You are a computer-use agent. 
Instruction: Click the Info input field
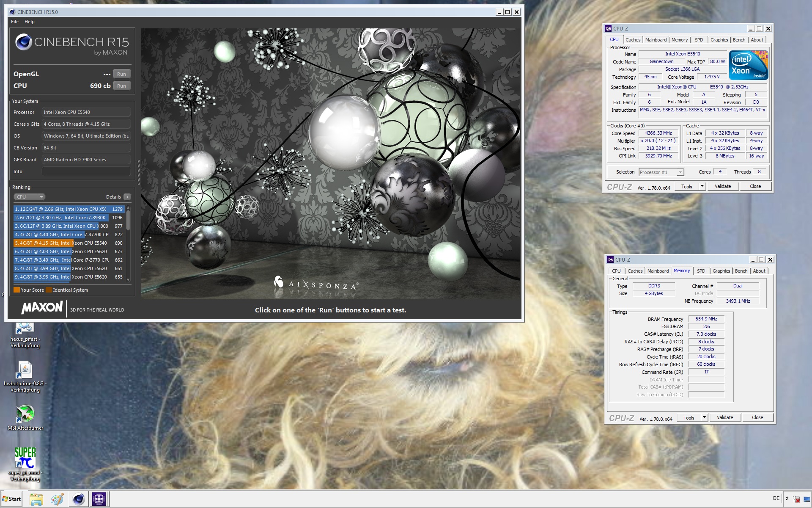(86, 171)
